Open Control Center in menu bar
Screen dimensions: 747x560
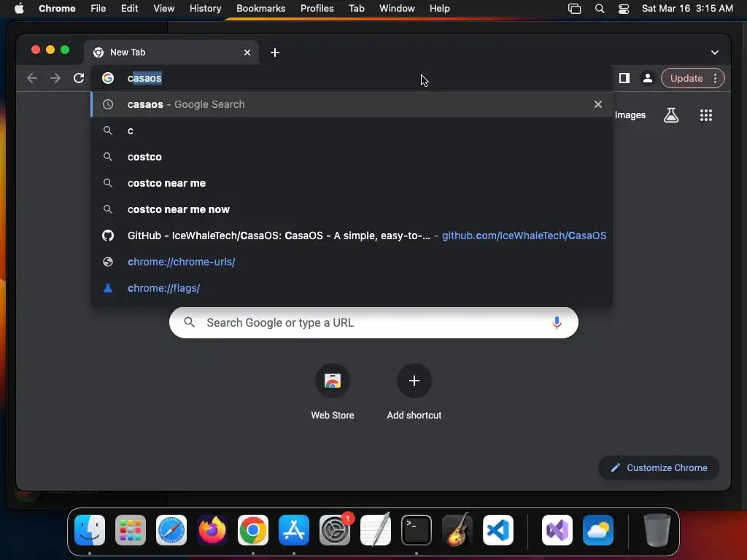[624, 9]
